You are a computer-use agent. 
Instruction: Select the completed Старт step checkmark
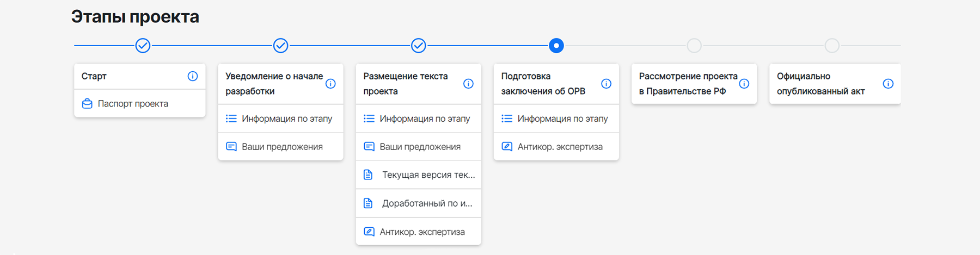click(143, 46)
